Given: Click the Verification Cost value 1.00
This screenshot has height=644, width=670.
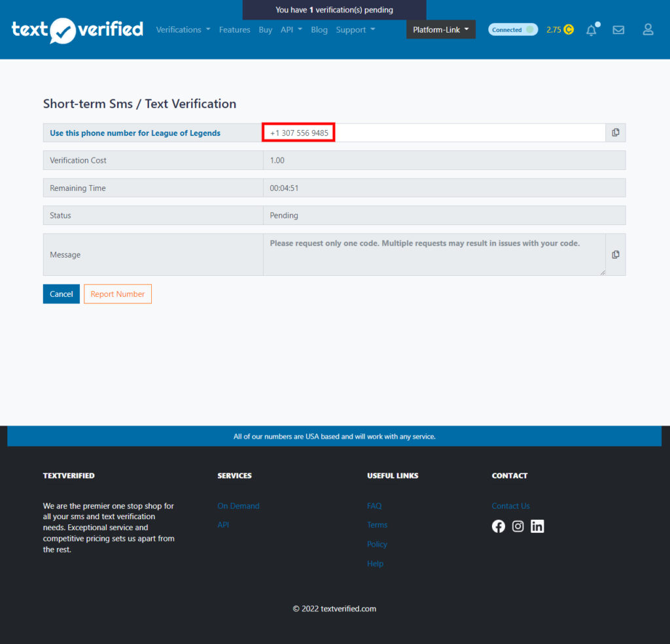Looking at the screenshot, I should 444,160.
